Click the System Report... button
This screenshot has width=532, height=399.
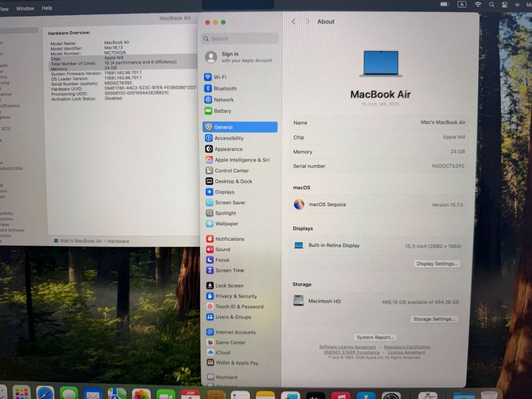[x=375, y=337]
